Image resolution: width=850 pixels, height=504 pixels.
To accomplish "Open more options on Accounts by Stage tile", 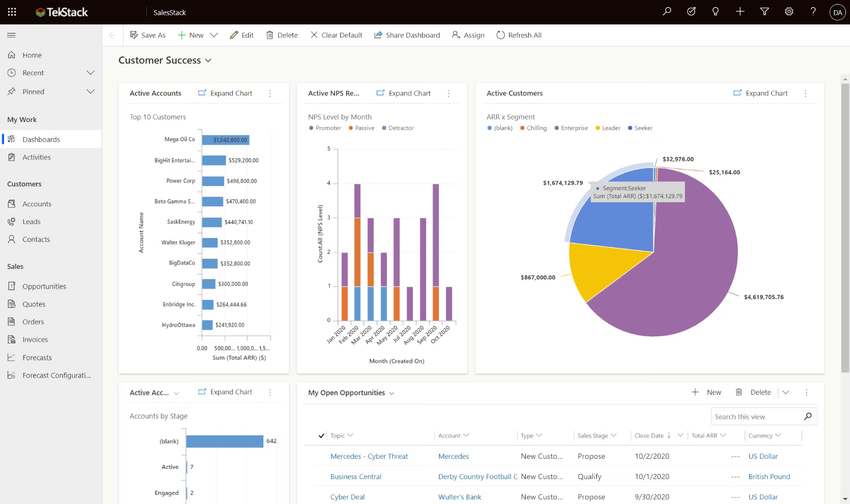I will (x=270, y=392).
